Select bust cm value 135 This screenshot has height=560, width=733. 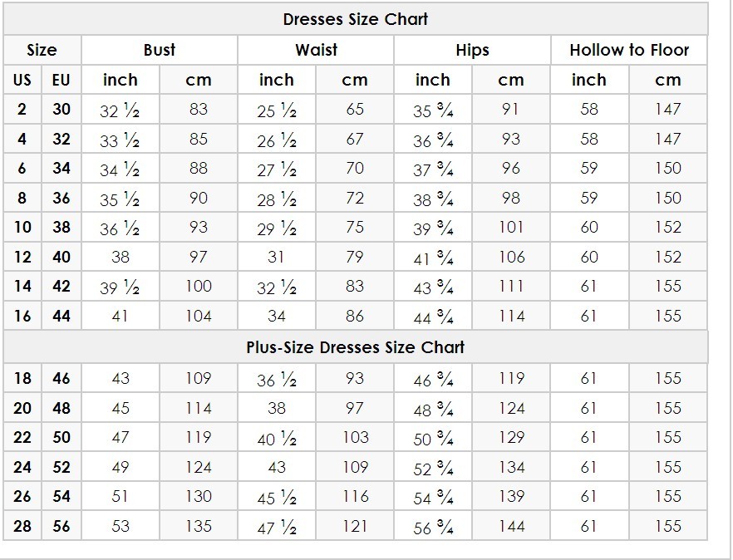pyautogui.click(x=199, y=526)
